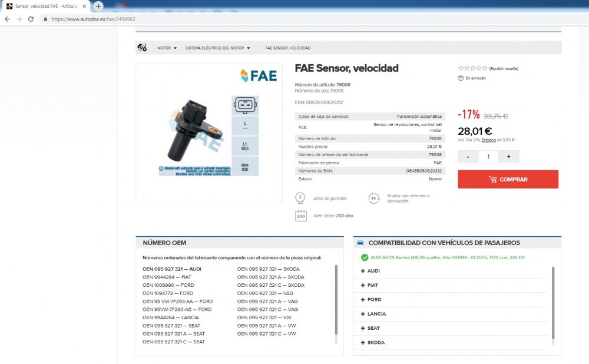Click the 28,01 € current price
The width and height of the screenshot is (589, 364).
(475, 131)
